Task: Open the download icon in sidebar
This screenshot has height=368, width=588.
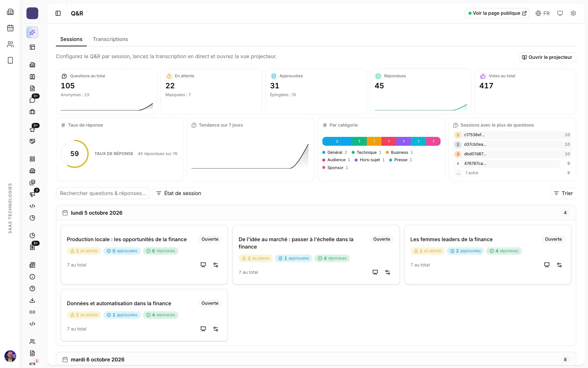Action: (32, 300)
